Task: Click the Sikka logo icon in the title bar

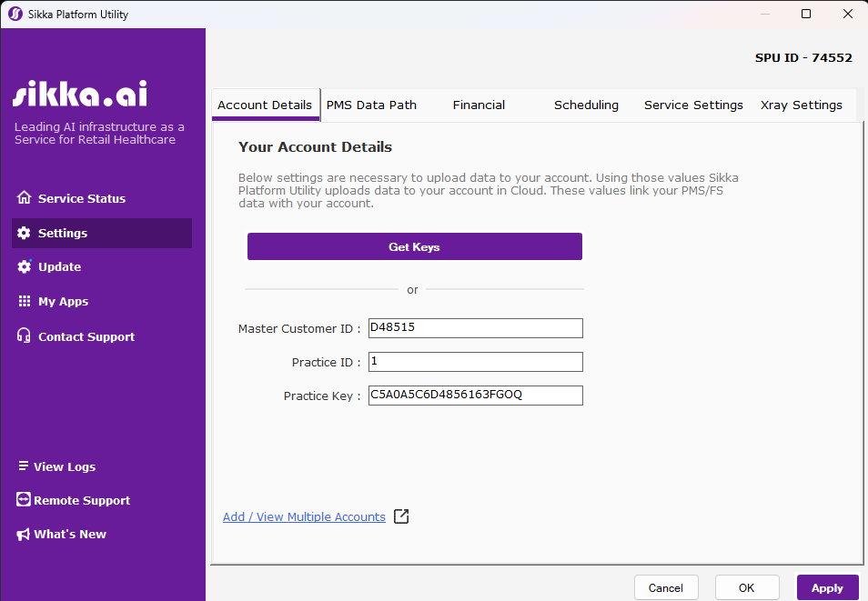Action: [x=15, y=14]
